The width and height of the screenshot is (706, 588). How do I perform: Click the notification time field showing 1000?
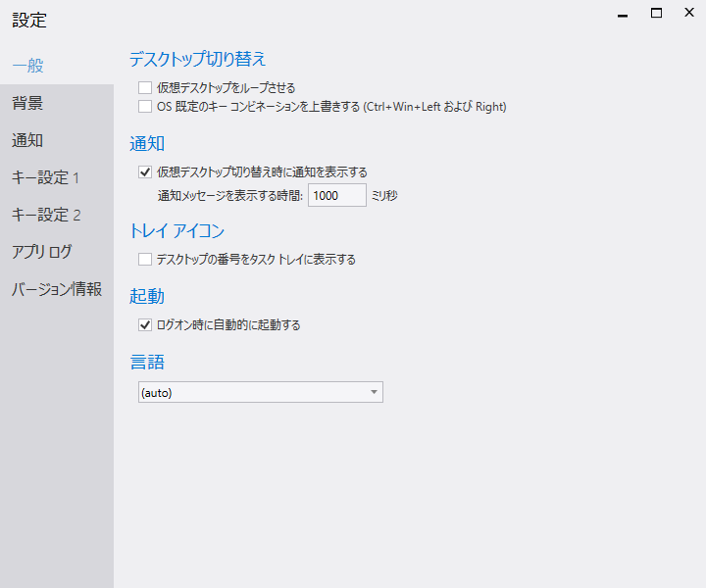(336, 195)
